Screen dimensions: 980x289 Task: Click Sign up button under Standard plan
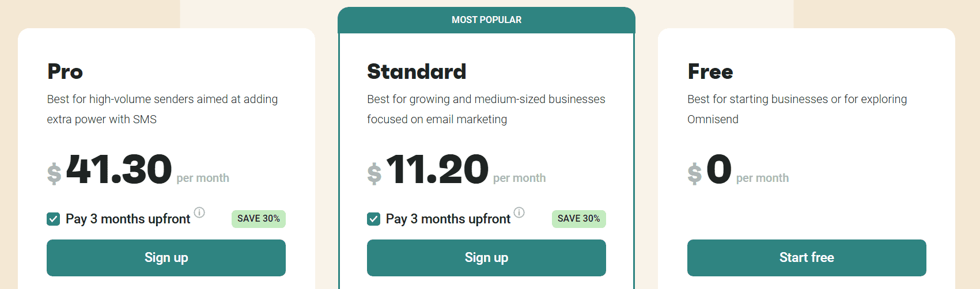[486, 258]
